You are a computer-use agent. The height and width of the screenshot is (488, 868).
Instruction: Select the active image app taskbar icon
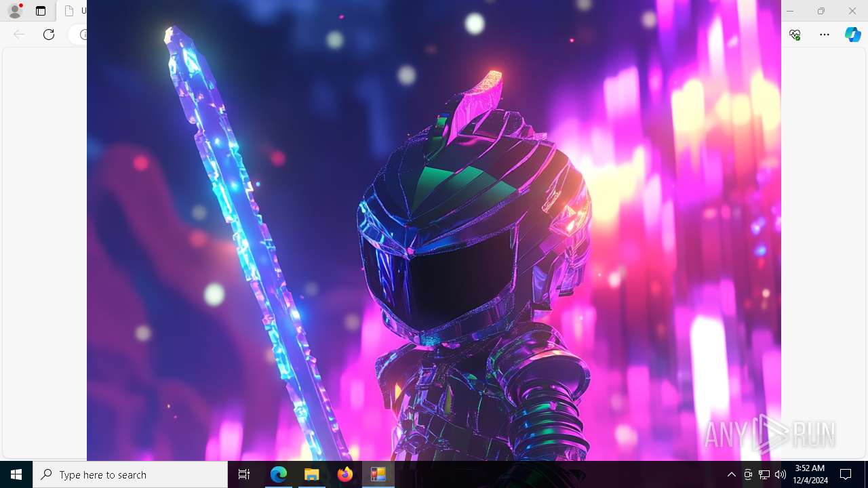378,474
